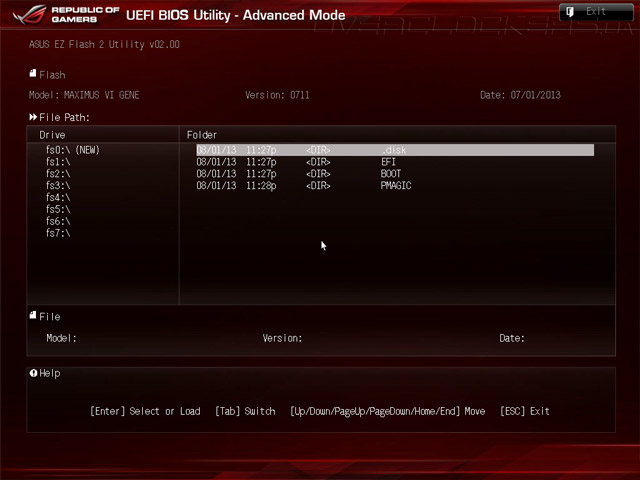Select drive fs3:\
This screenshot has height=480, width=640.
tap(58, 185)
